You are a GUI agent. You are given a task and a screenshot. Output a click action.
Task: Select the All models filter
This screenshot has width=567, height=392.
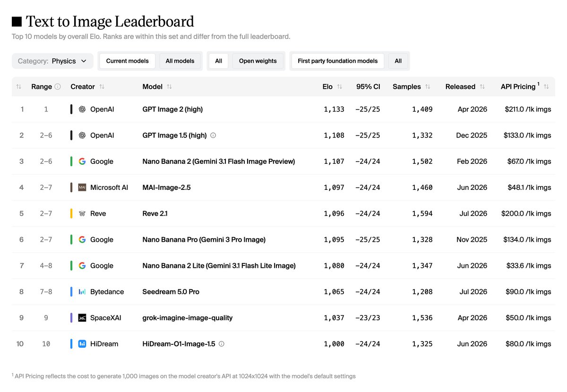[180, 61]
